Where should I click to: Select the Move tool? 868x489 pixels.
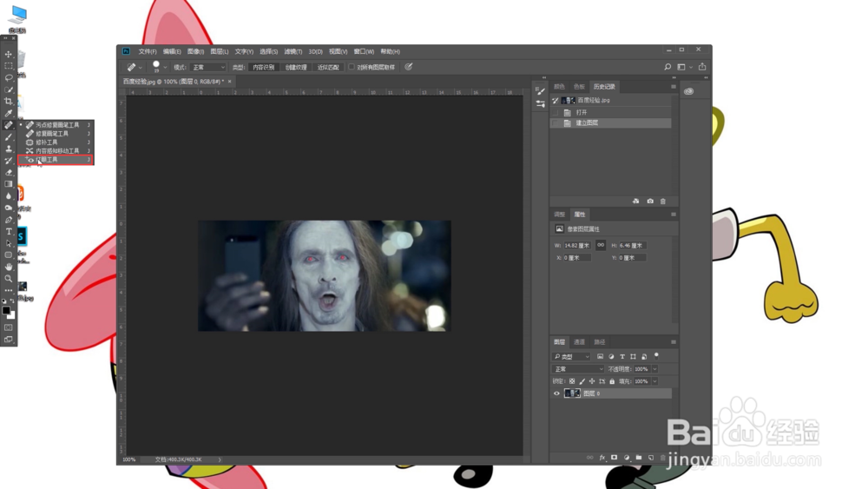(9, 54)
